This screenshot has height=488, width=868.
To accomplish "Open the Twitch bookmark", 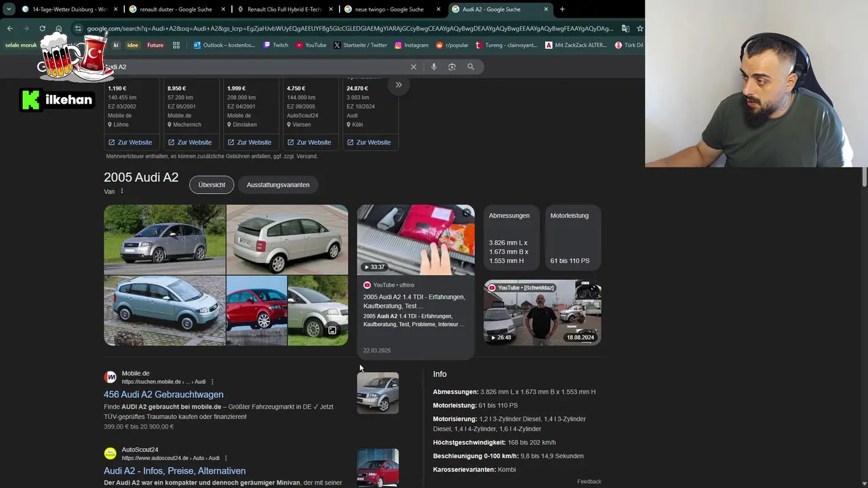I will click(x=275, y=45).
